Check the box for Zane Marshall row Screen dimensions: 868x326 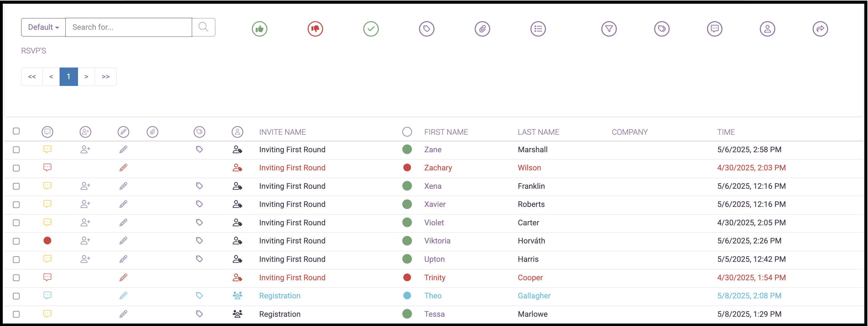[x=16, y=150]
